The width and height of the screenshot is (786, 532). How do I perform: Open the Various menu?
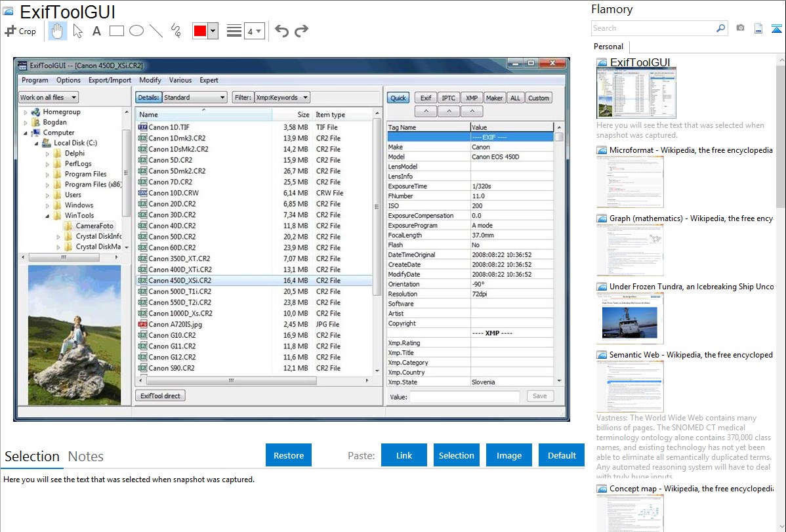pyautogui.click(x=180, y=80)
